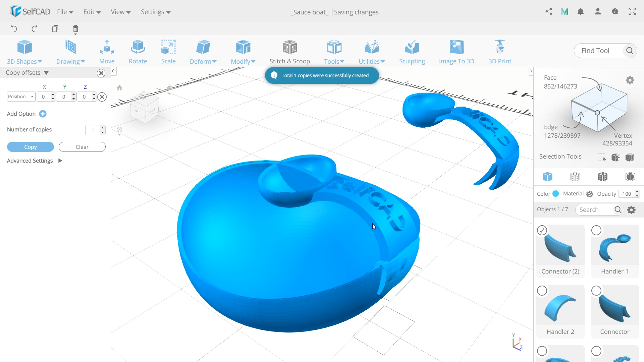Open the Edit menu
644x362 pixels.
coord(92,12)
